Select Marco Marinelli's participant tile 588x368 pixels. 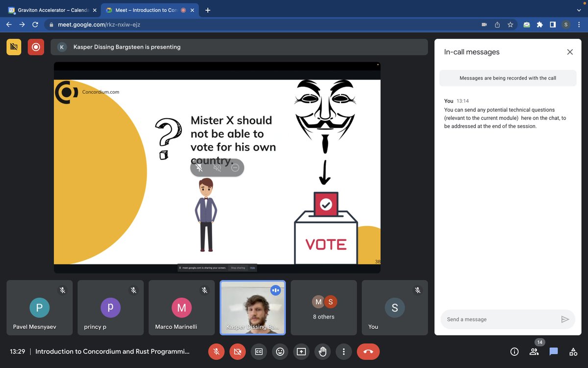point(182,308)
